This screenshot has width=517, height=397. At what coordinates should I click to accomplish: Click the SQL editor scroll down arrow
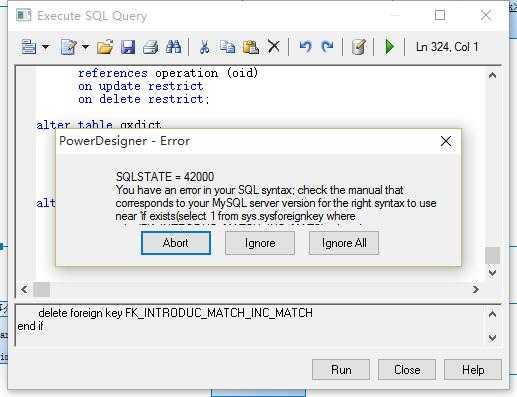(x=492, y=273)
